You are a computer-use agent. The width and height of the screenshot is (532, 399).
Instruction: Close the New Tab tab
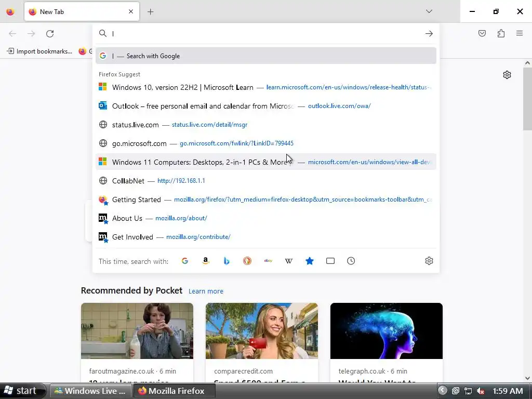tap(131, 11)
